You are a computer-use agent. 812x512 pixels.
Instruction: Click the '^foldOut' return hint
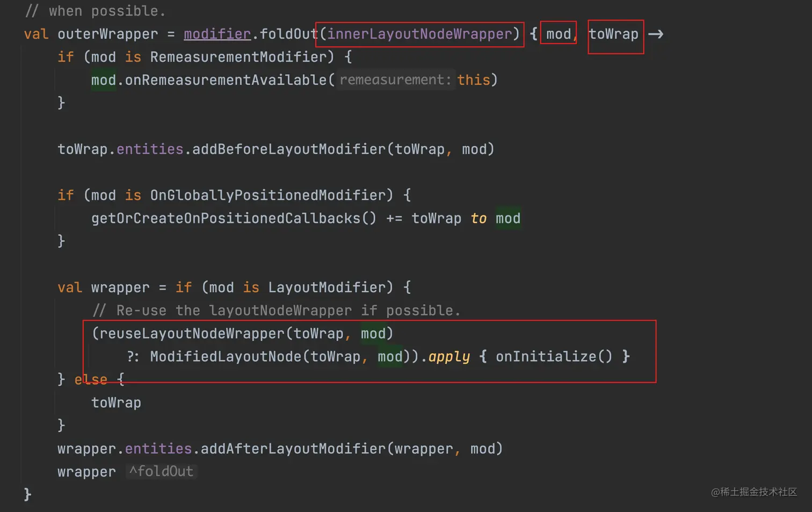point(161,472)
